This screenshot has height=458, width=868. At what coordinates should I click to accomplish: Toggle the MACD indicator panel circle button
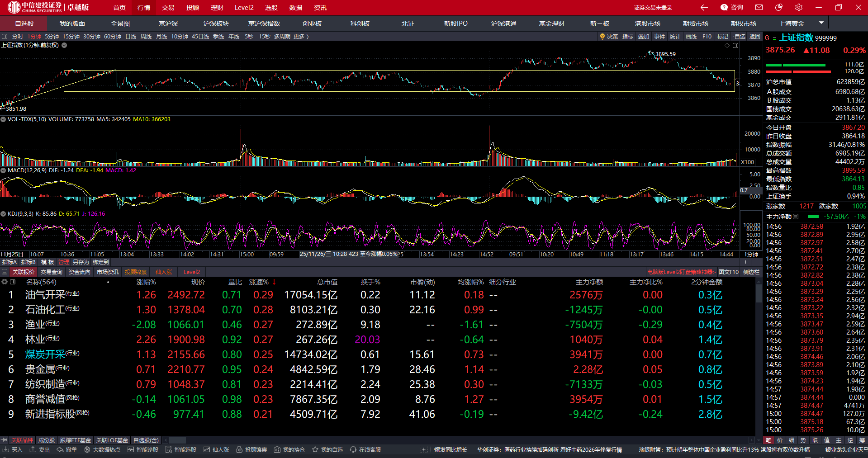coord(3,170)
